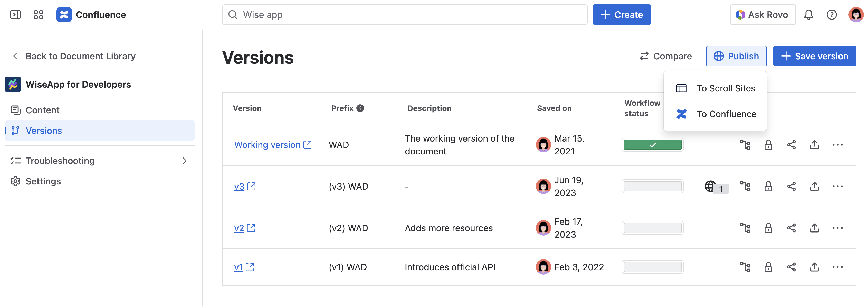
Task: Click the lock icon on the v3 row
Action: coord(769,186)
